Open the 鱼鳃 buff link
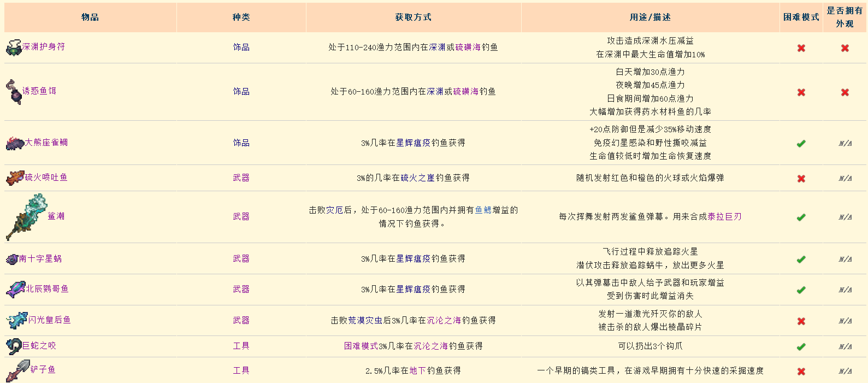 coord(483,210)
